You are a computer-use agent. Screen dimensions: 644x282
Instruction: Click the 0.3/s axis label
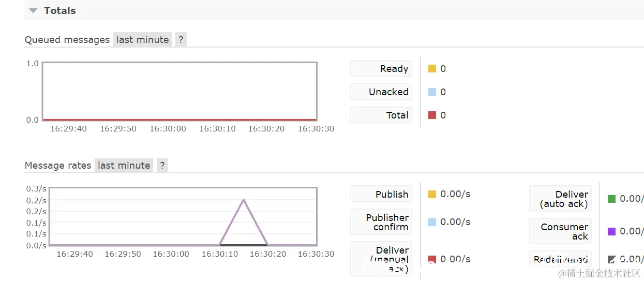(36, 189)
